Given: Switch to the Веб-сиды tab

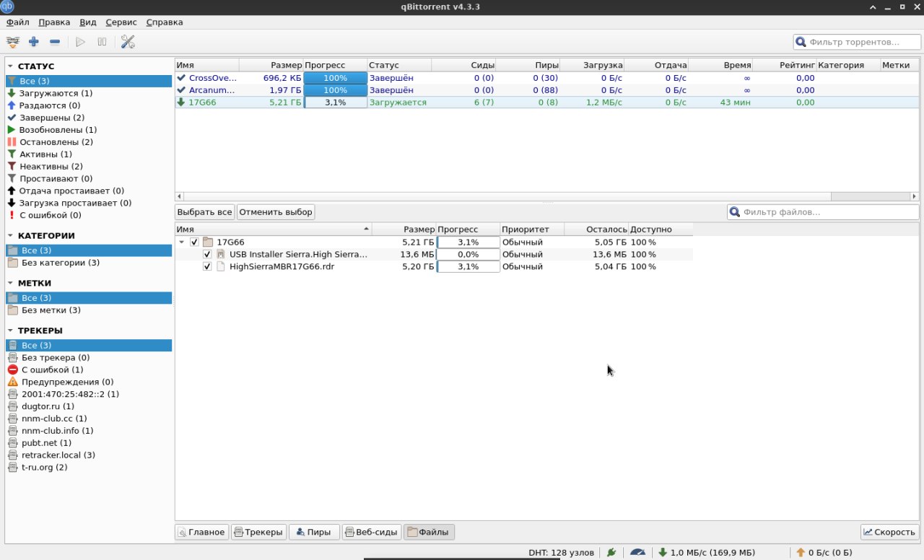Looking at the screenshot, I should click(x=371, y=532).
